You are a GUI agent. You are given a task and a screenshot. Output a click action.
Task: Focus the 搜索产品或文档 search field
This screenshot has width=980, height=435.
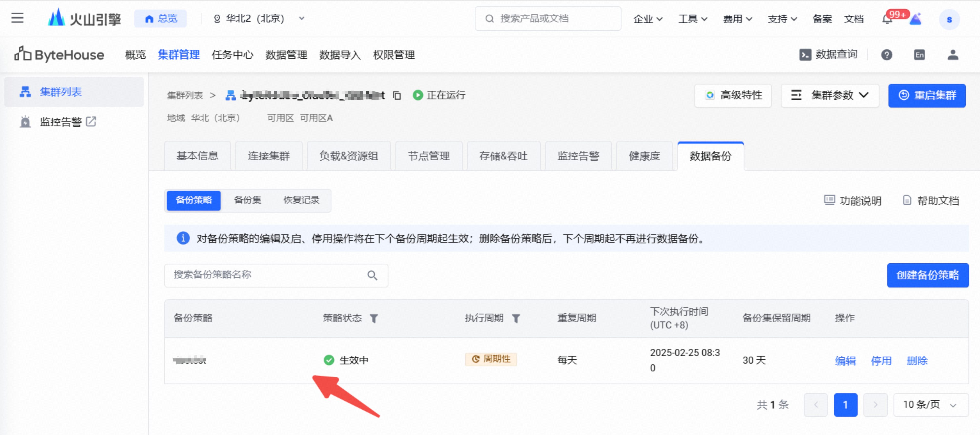[548, 19]
